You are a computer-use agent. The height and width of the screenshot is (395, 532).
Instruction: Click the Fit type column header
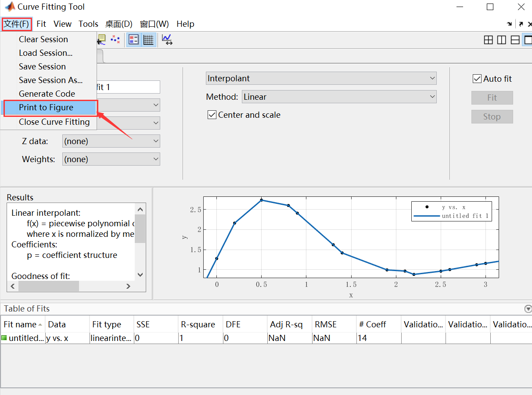111,324
